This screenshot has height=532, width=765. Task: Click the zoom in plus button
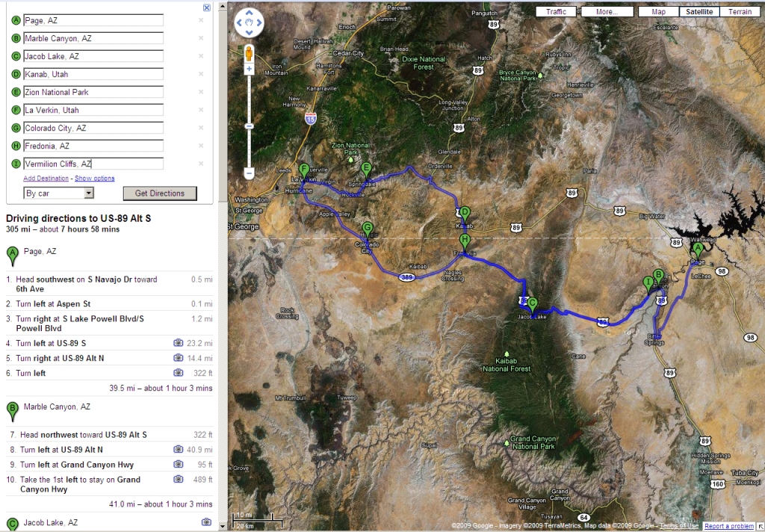[250, 69]
